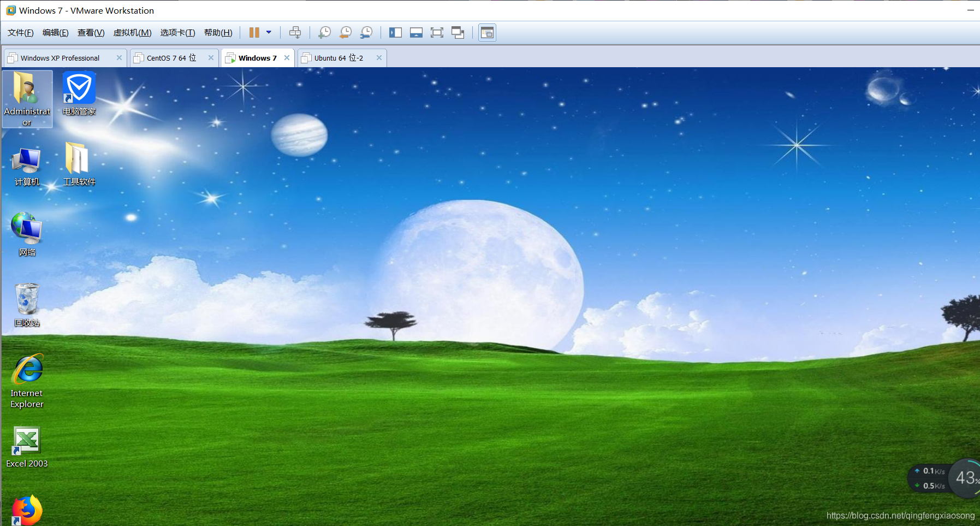Toggle the thumbnail bar view
The width and height of the screenshot is (980, 526).
click(416, 33)
